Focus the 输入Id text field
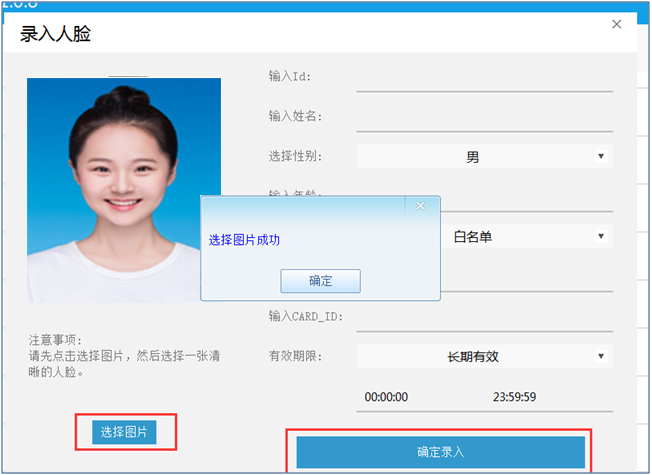This screenshot has height=475, width=652. coord(484,77)
